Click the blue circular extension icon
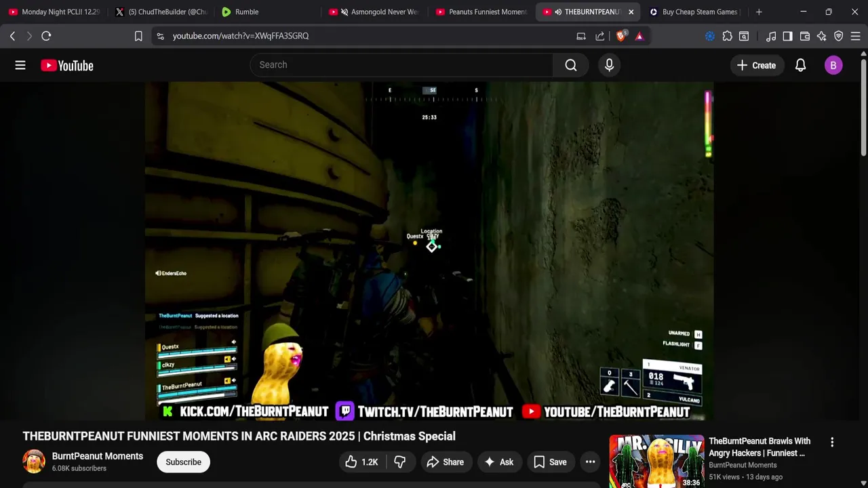This screenshot has width=868, height=488. pos(710,36)
